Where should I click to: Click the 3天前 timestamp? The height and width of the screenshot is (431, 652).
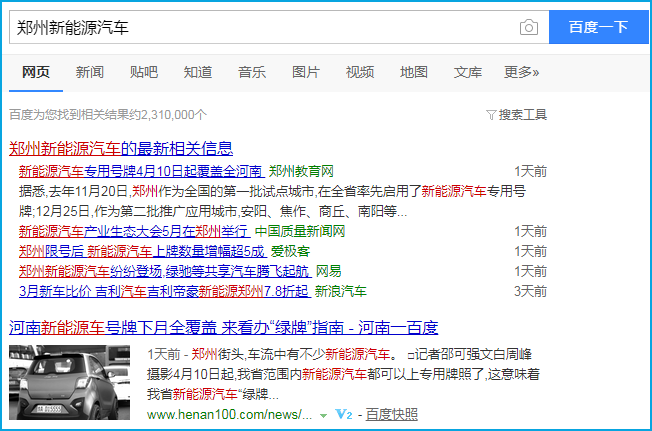coord(530,291)
